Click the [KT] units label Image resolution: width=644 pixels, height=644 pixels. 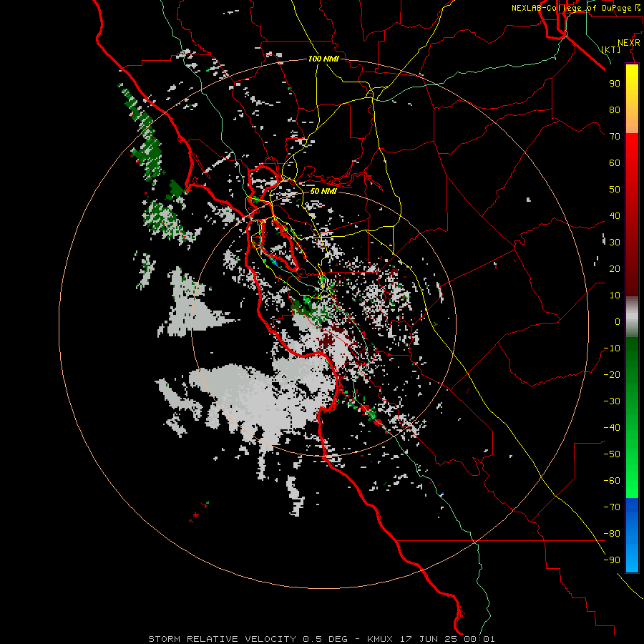point(611,49)
